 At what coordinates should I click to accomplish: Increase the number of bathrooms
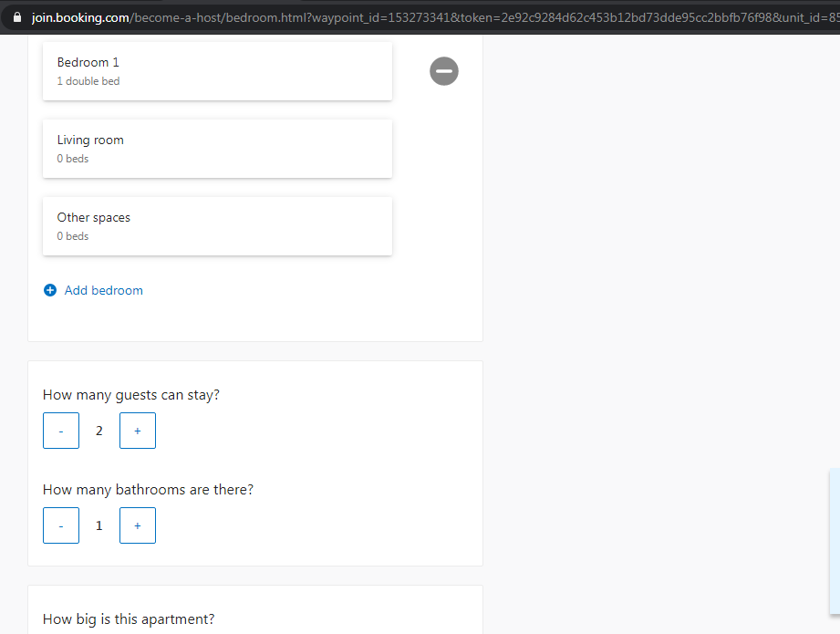coord(138,525)
